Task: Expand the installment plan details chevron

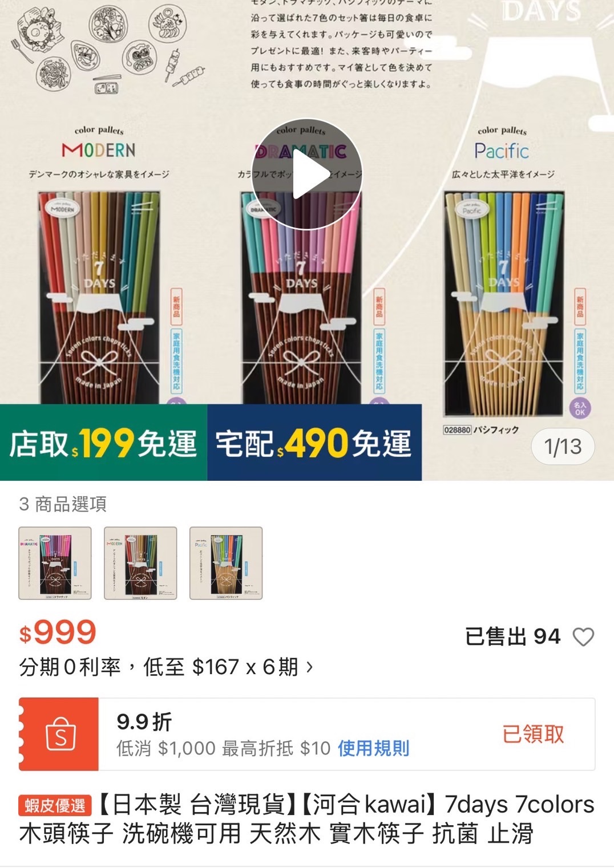Action: (x=309, y=666)
